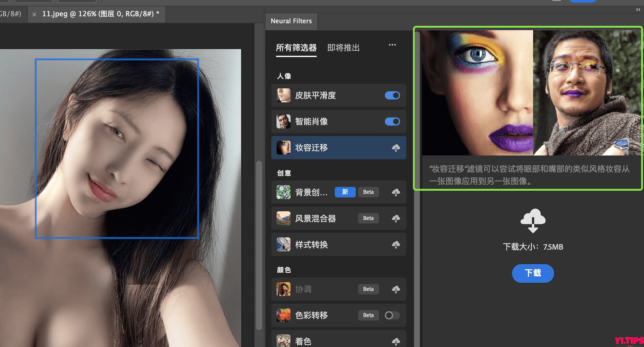Close the 11.jpeg document tab

(35, 14)
